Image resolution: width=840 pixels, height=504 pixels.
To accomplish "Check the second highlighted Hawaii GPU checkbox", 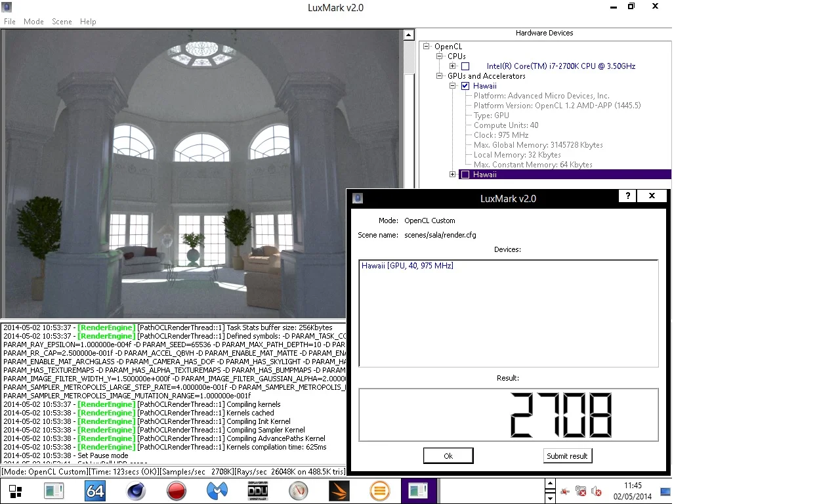I will click(x=465, y=175).
